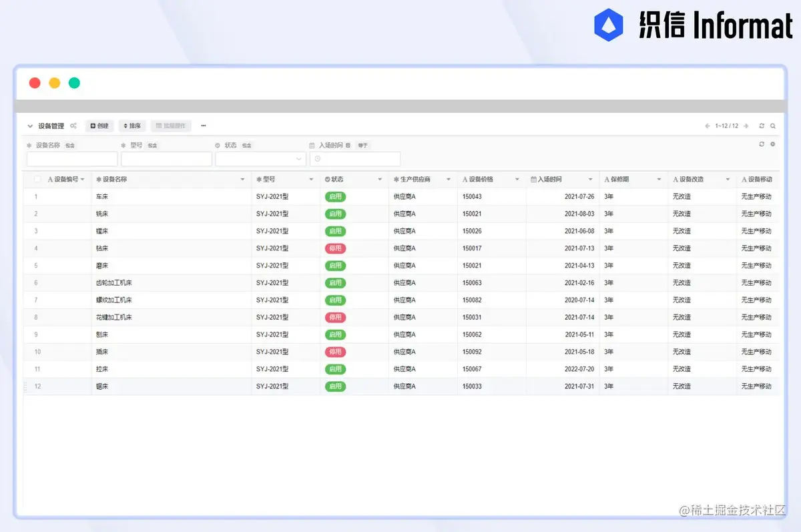Collapse the 设备管理 section via its chevron
The width and height of the screenshot is (801, 532).
coord(29,126)
